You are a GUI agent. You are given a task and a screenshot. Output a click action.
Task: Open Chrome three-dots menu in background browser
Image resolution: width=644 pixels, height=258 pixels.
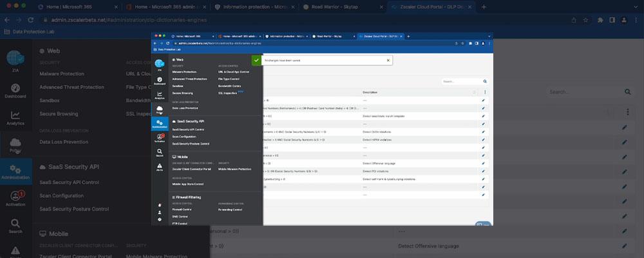click(x=636, y=20)
